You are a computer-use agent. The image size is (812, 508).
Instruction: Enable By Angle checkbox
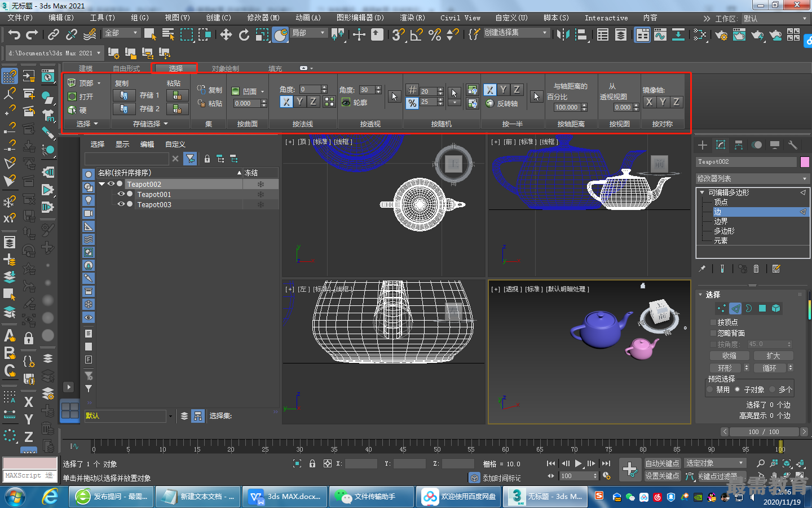713,344
